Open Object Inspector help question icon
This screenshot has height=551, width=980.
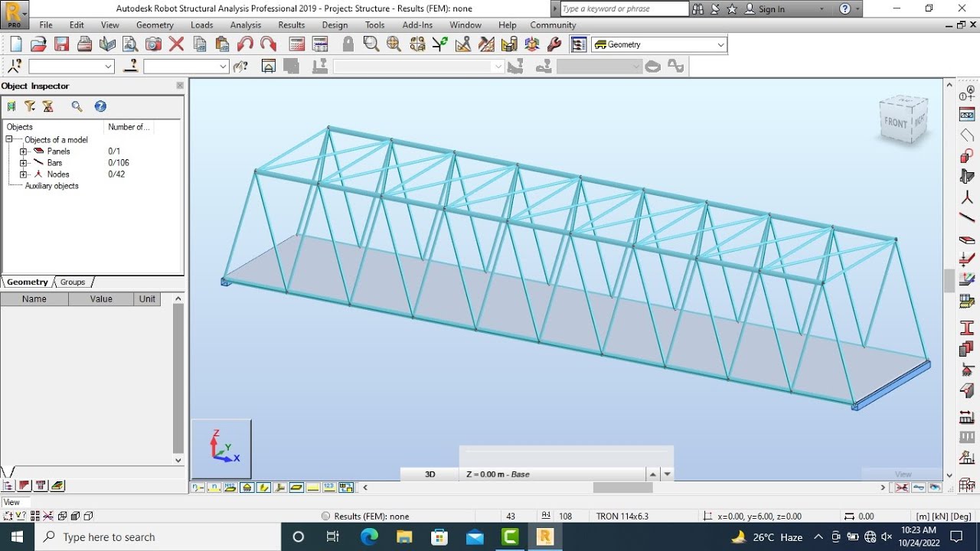click(x=100, y=106)
